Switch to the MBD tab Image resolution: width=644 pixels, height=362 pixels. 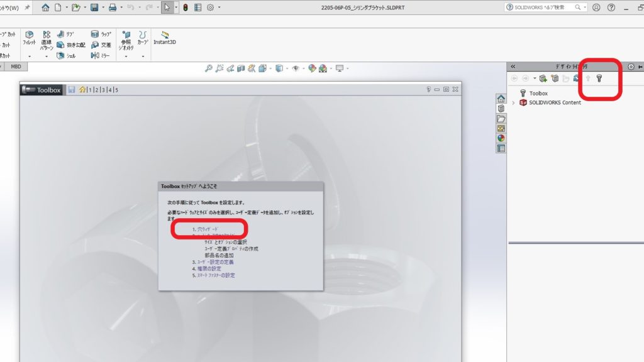point(16,67)
